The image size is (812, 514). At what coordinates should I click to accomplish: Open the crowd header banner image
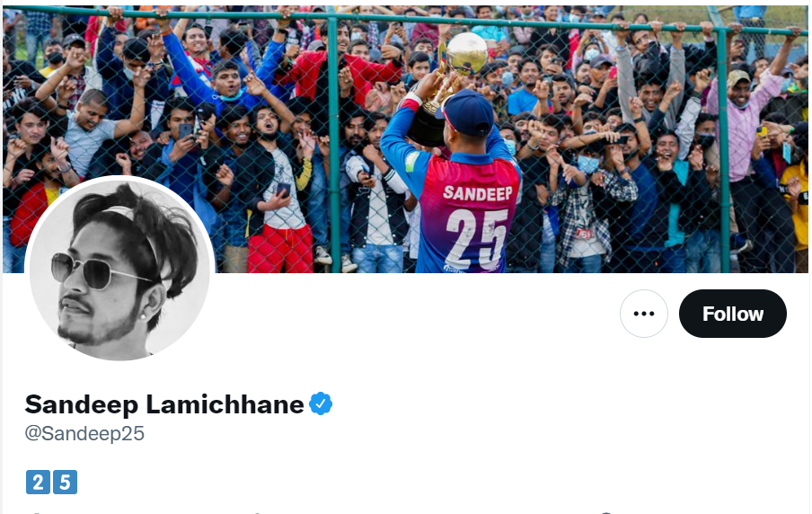(x=405, y=139)
